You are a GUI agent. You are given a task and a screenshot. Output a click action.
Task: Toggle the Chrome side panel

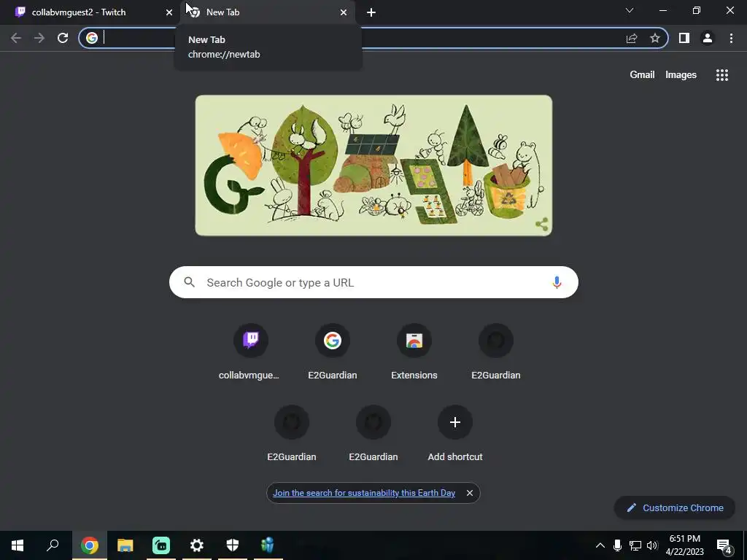point(684,38)
